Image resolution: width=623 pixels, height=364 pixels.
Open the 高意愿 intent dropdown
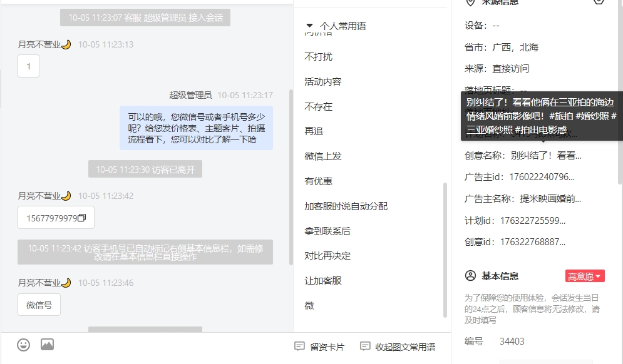[x=585, y=276]
